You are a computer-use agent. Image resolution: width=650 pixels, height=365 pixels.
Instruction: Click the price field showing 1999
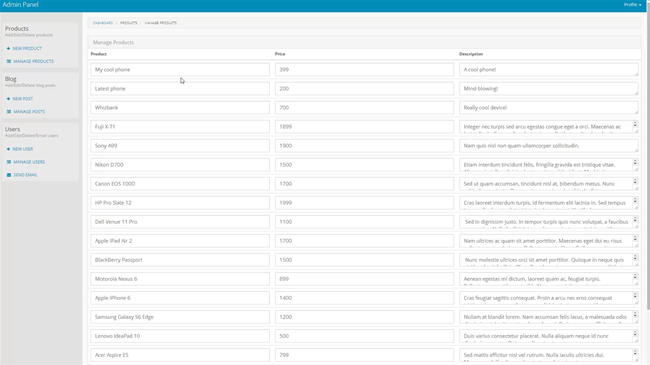364,203
